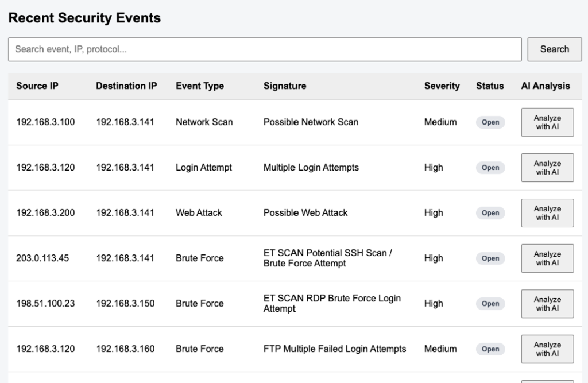Click the Recent Security Events heading

coord(84,18)
